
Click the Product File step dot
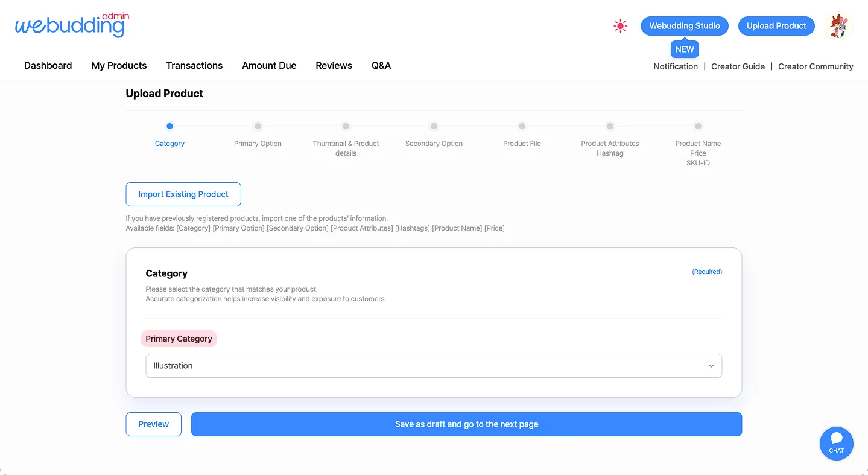click(522, 126)
